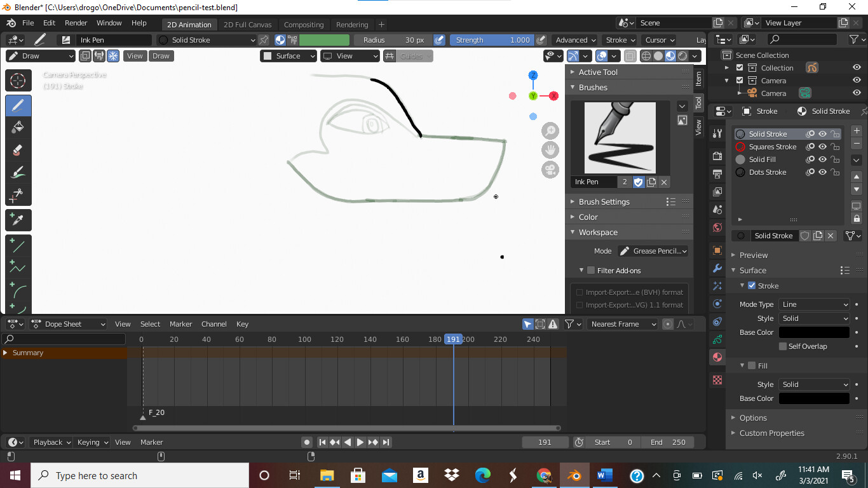Enable the Filter Add-ons checkbox
Viewport: 868px width, 488px height.
591,271
